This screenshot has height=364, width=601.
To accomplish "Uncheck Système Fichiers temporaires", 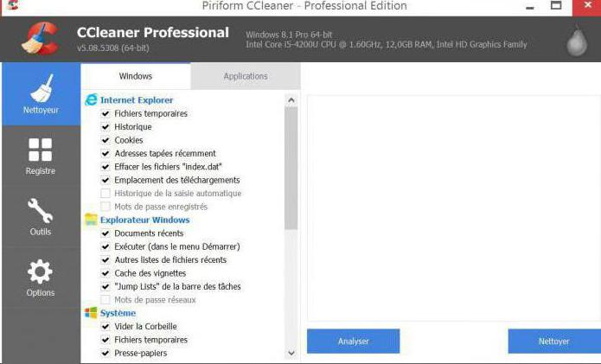I will click(105, 340).
